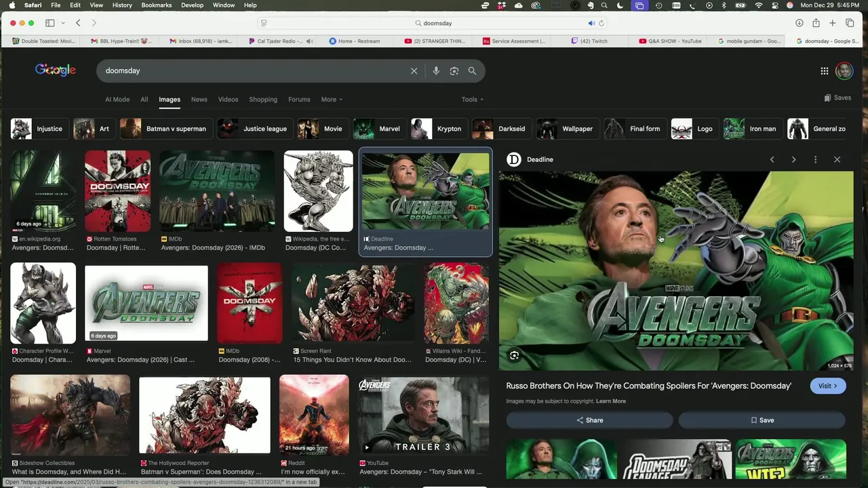This screenshot has width=868, height=488.
Task: Open Marvel Avengers Doomsday logo thumbnail
Action: [x=146, y=303]
